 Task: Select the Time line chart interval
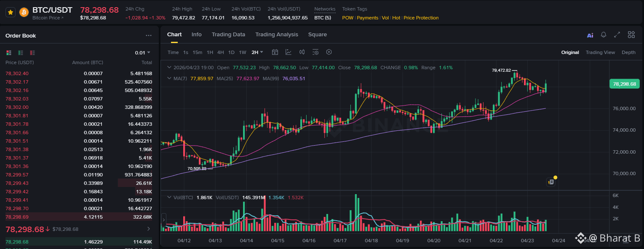173,52
